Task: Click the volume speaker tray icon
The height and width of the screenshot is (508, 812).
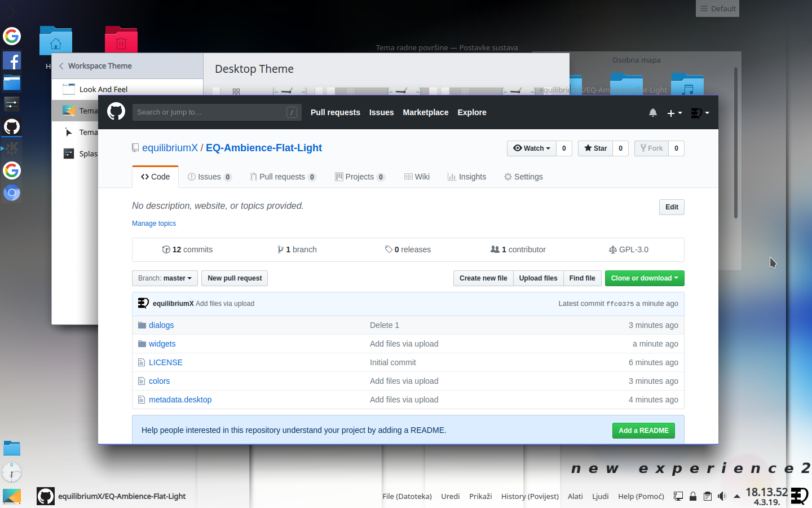Action: coord(722,496)
